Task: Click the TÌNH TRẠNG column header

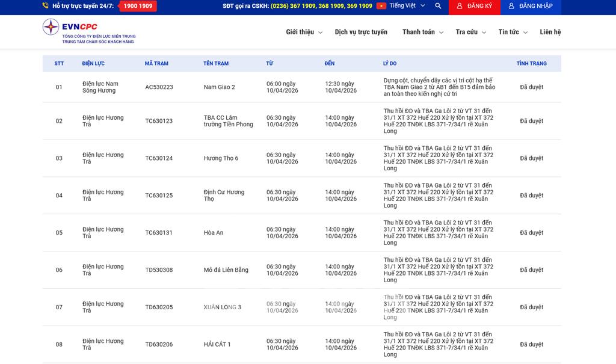Action: (531, 63)
